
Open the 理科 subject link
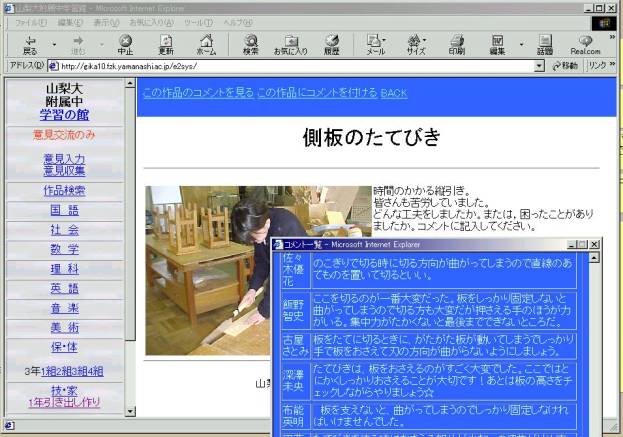click(x=64, y=269)
